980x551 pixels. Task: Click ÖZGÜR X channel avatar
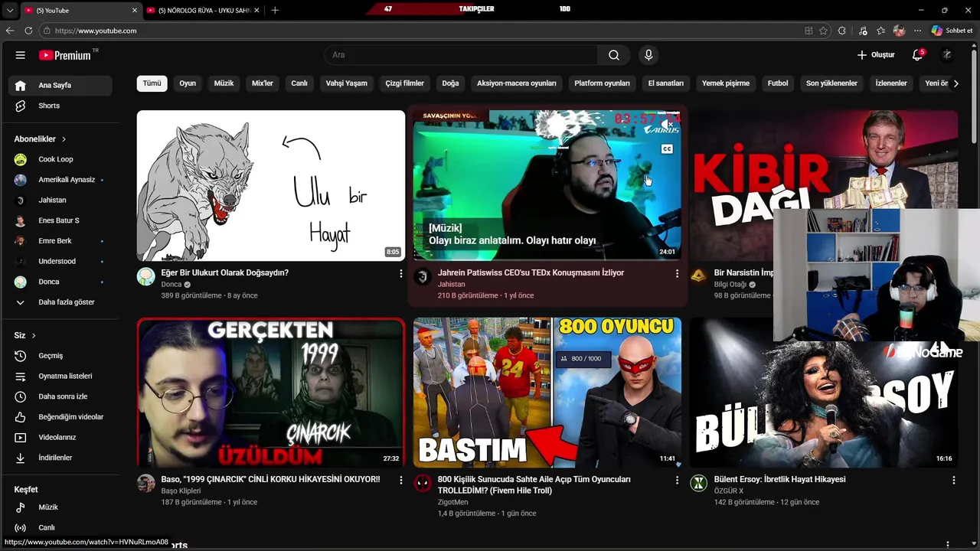(x=698, y=483)
